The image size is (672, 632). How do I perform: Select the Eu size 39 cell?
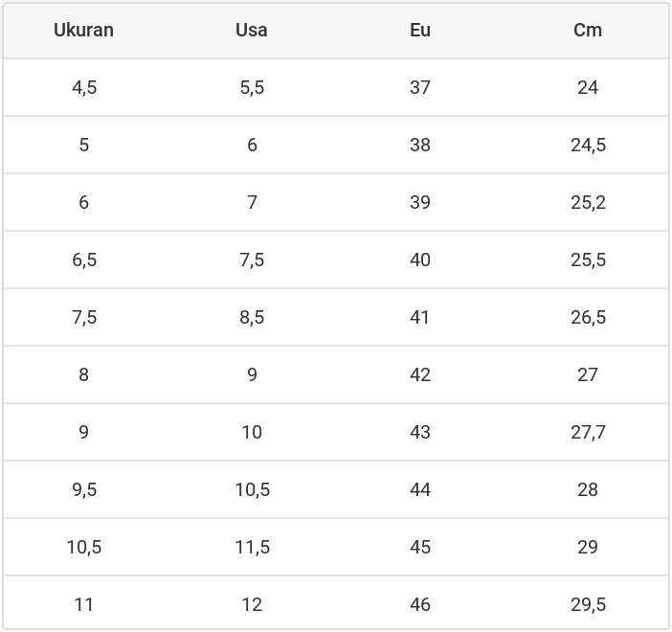point(420,202)
